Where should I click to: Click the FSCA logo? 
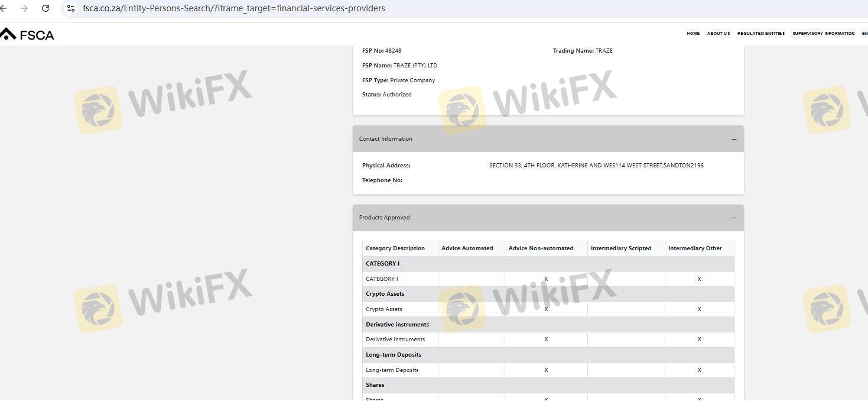(x=27, y=34)
